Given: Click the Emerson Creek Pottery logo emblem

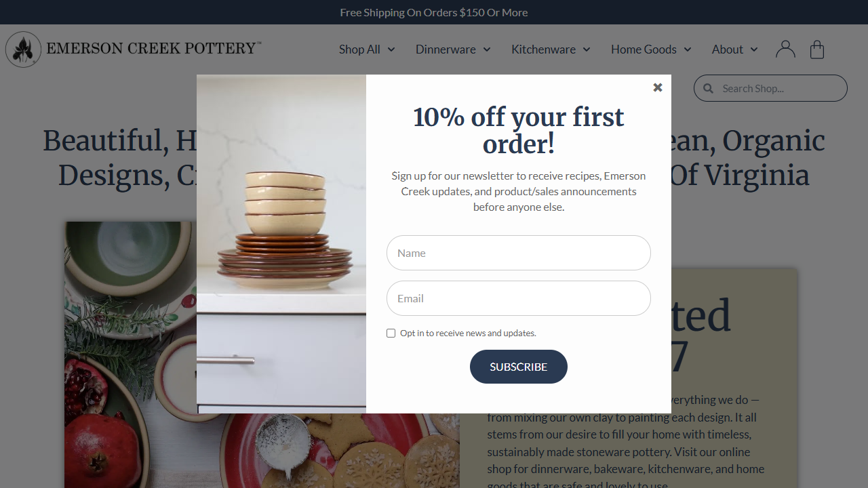Looking at the screenshot, I should [24, 49].
